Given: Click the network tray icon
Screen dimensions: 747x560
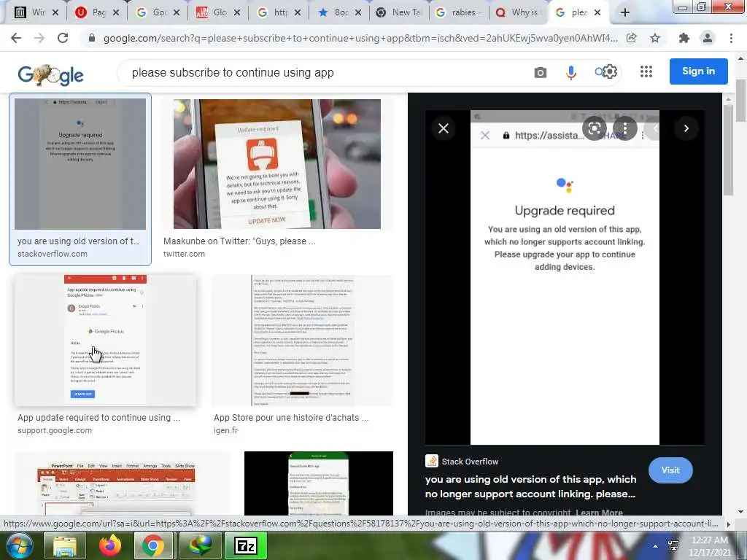Looking at the screenshot, I should [x=673, y=545].
